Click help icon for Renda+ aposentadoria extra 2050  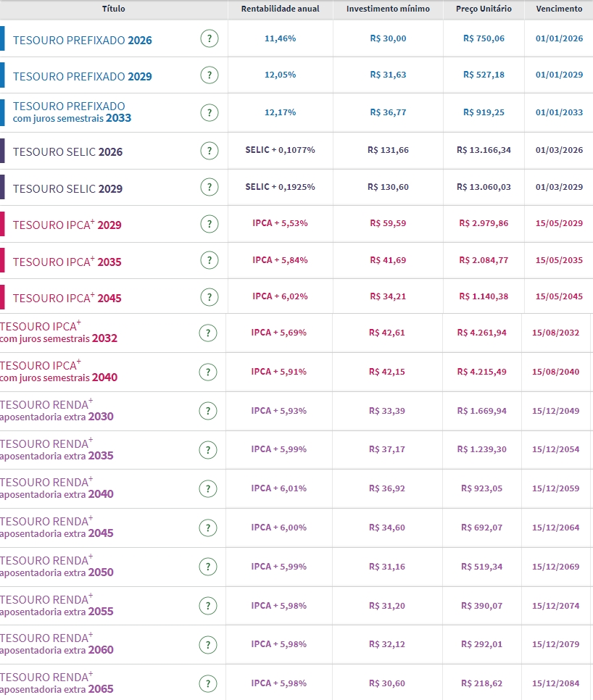pos(207,567)
